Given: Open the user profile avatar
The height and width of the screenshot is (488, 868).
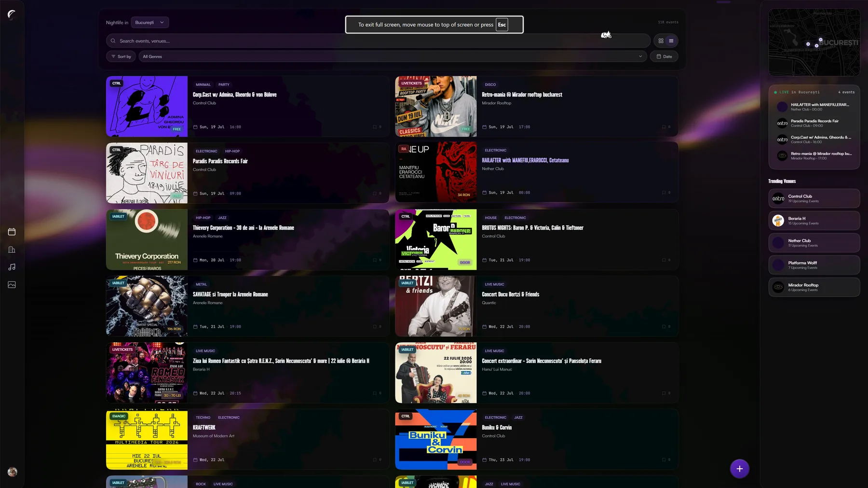Looking at the screenshot, I should [13, 472].
